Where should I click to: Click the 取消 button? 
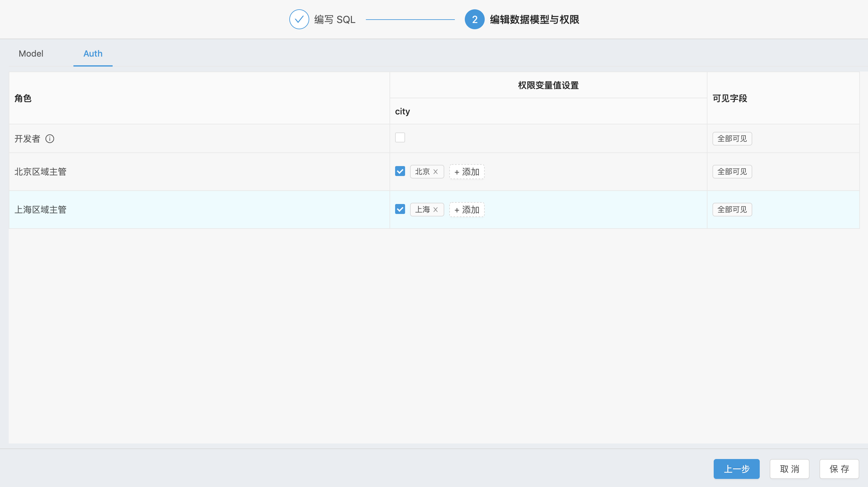[x=789, y=469]
